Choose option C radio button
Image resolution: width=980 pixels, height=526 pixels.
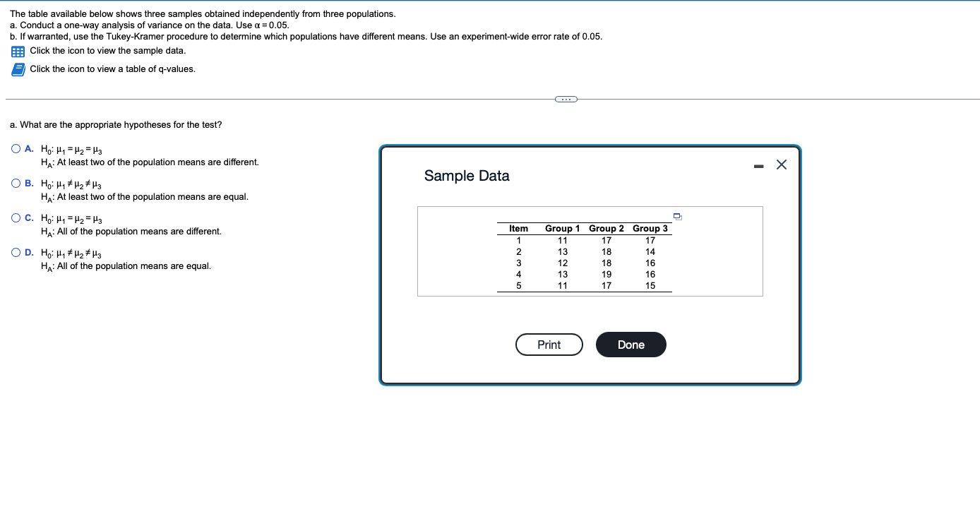(16, 218)
